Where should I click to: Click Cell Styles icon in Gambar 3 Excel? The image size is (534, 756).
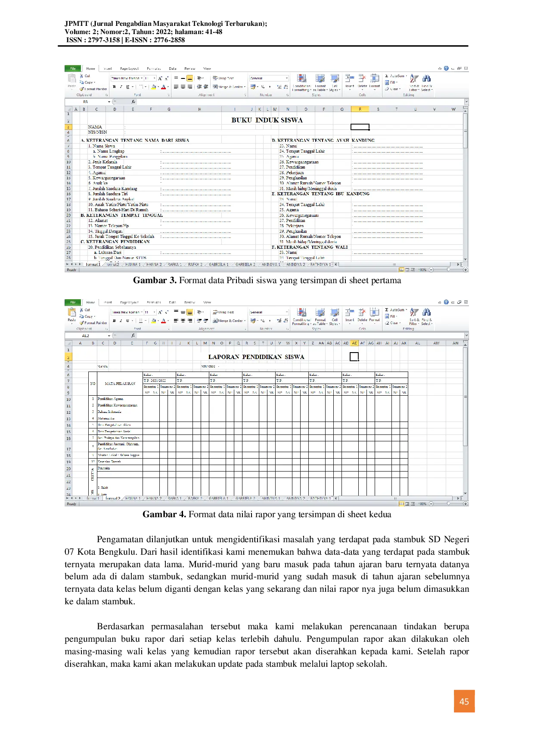(335, 78)
